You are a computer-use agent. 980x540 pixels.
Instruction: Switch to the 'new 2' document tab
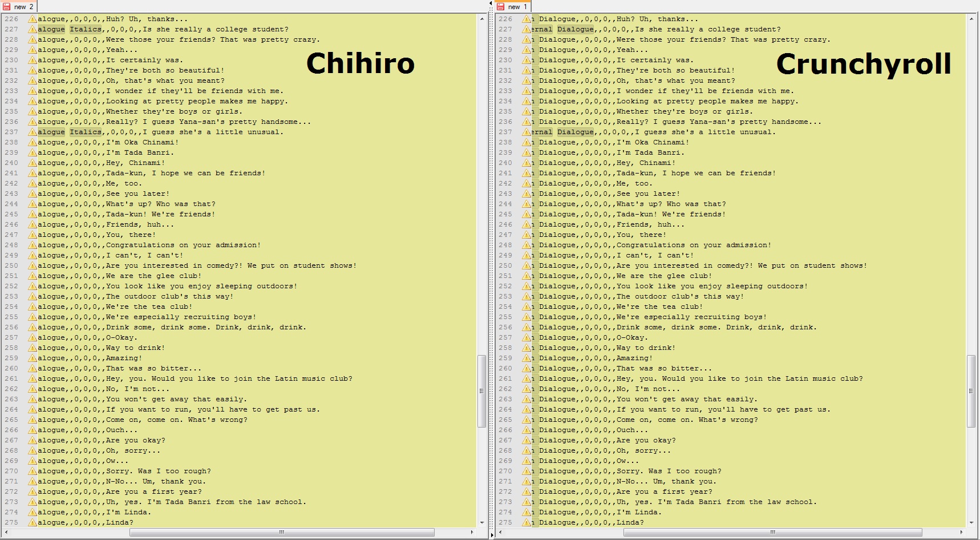(19, 6)
